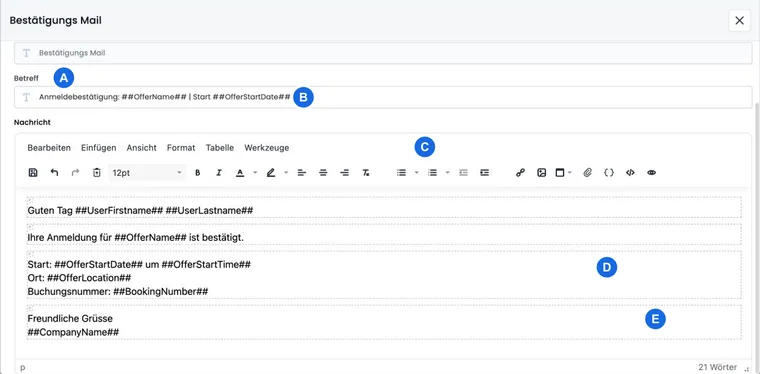The height and width of the screenshot is (374, 760).
Task: Insert a link with the chain icon
Action: 521,172
